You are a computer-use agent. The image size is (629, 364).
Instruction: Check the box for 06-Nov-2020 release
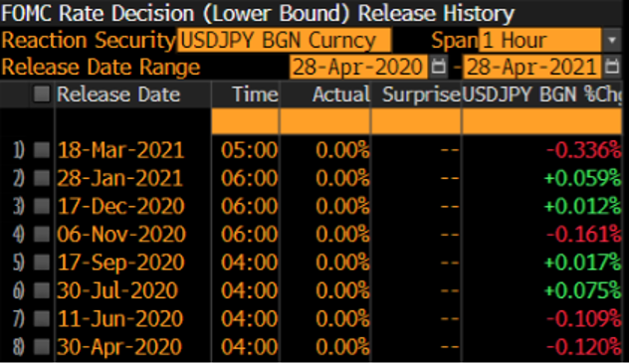click(41, 235)
